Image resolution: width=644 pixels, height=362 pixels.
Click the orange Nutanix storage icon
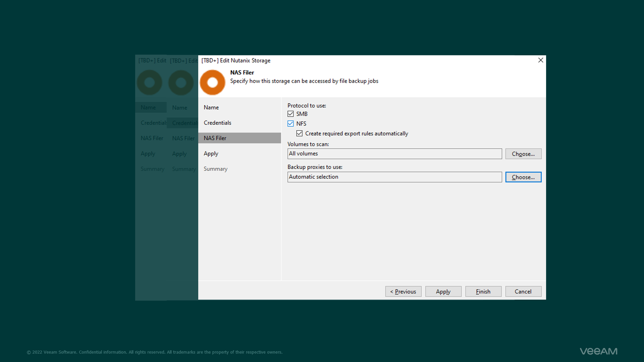[x=212, y=82]
